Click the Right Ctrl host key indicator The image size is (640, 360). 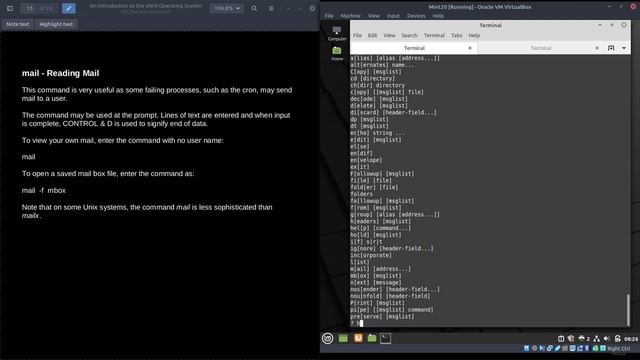(x=619, y=349)
